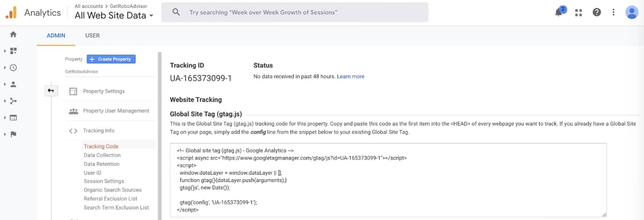
Task: Click the help question mark icon
Action: (x=597, y=12)
